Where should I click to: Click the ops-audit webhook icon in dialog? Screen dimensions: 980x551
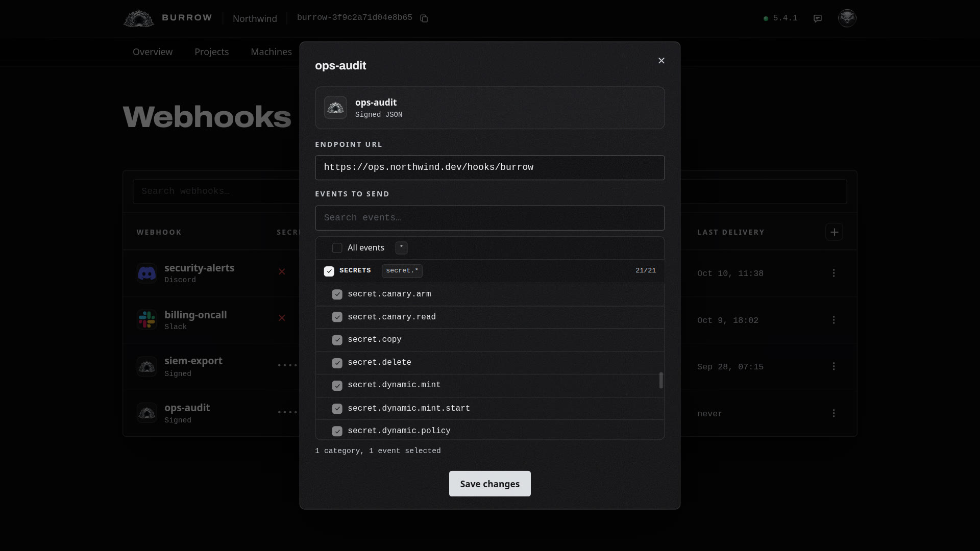tap(335, 108)
